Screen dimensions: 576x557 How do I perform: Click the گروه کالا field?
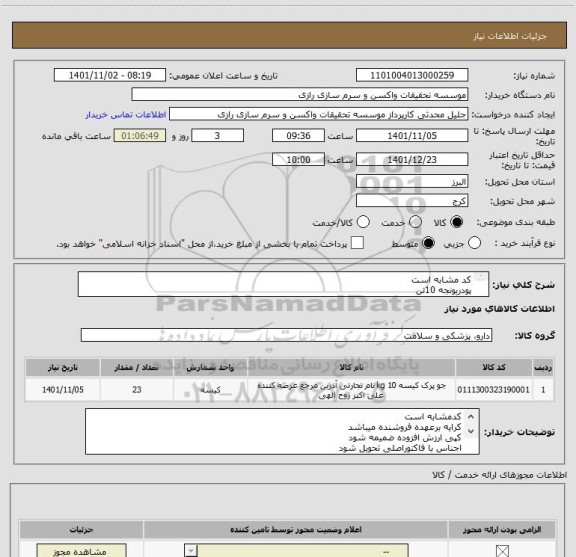coord(286,335)
